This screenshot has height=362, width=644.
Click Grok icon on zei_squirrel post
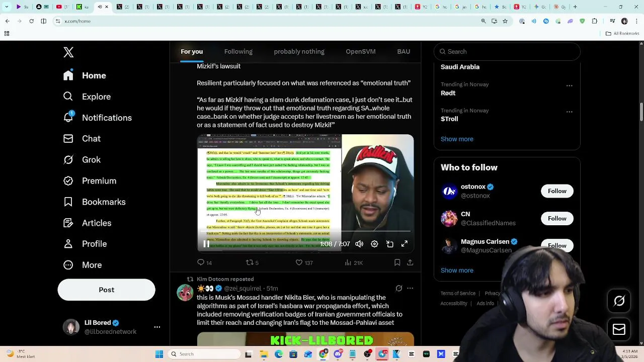point(398,288)
